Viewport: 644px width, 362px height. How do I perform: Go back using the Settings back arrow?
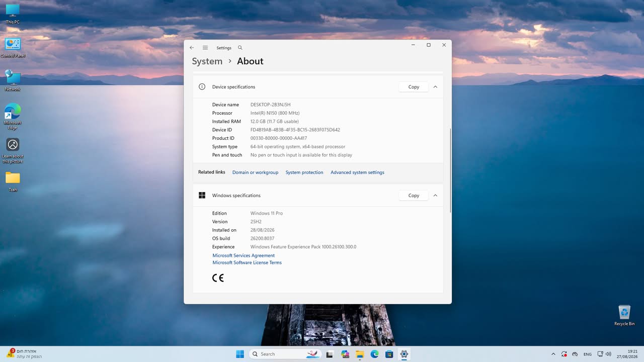click(x=192, y=48)
